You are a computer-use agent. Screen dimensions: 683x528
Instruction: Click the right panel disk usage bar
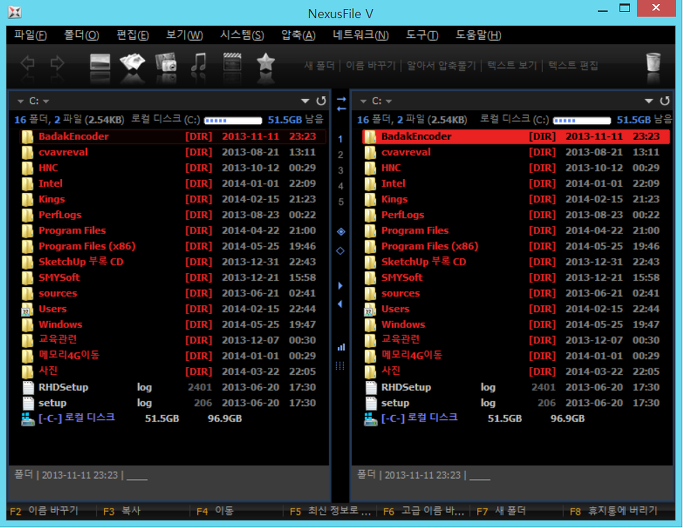coord(582,121)
